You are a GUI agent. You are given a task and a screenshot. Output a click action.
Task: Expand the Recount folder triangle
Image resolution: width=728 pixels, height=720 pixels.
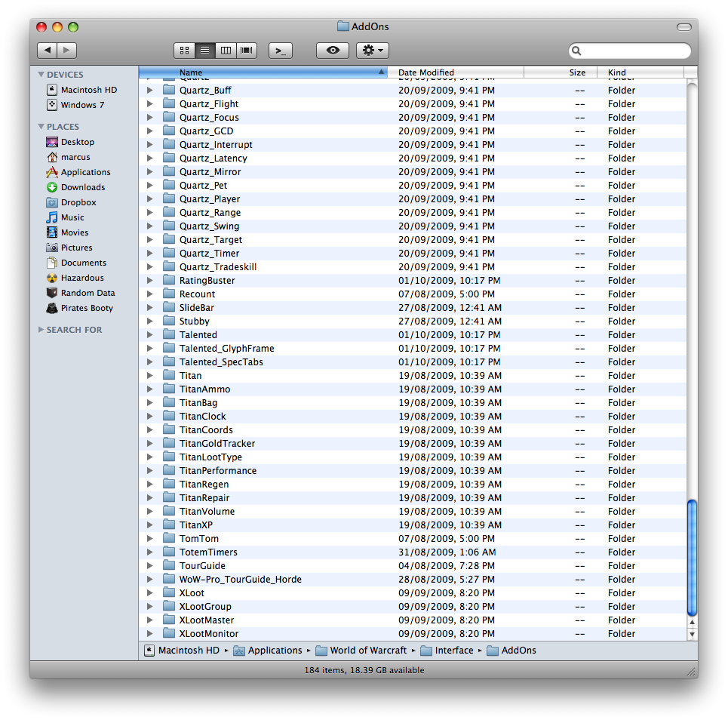(149, 294)
